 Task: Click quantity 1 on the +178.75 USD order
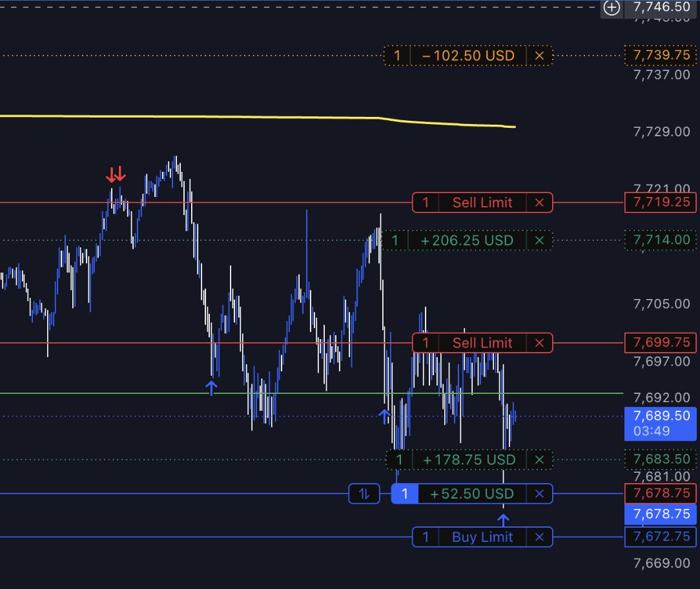(x=399, y=459)
